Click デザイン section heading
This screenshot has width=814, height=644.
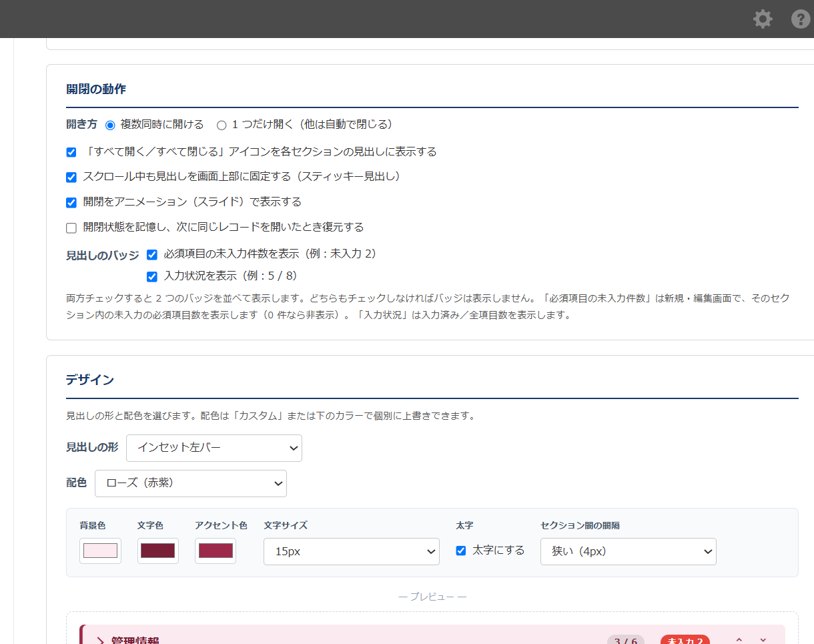coord(90,380)
